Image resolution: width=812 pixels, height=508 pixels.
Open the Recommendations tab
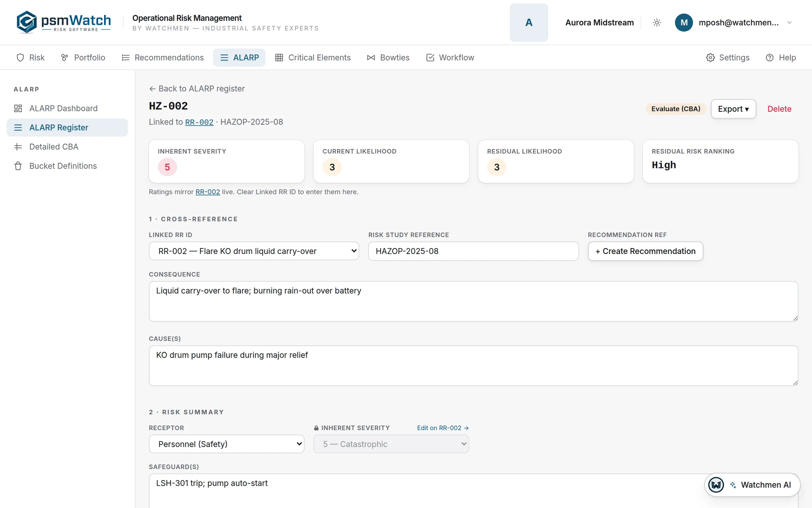click(x=162, y=58)
